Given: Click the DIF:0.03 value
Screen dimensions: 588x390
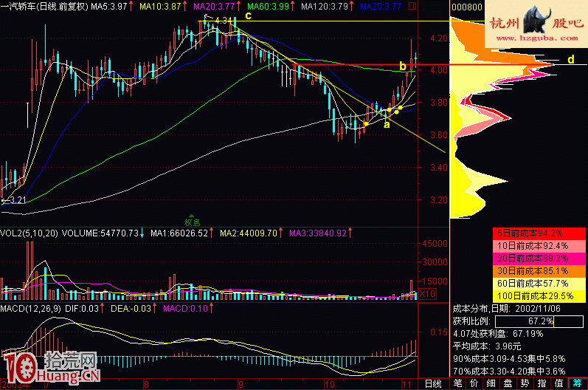Looking at the screenshot, I should point(82,309).
